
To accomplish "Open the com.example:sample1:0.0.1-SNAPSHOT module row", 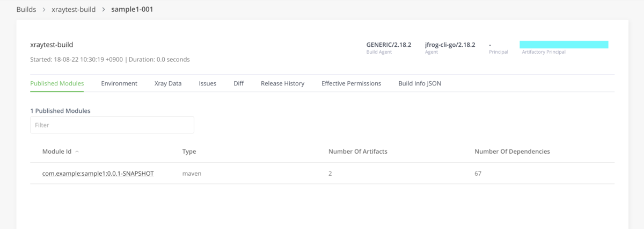I will [98, 174].
